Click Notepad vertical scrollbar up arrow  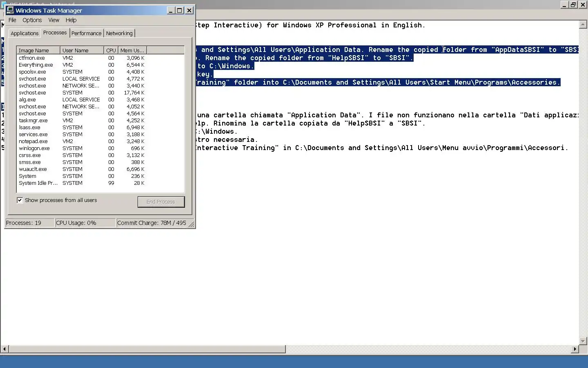click(583, 25)
